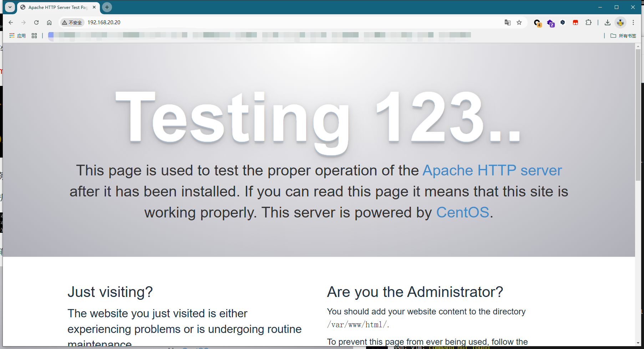Viewport: 644px width, 349px height.
Task: Close the Apache HTTP Server tab
Action: pyautogui.click(x=94, y=7)
